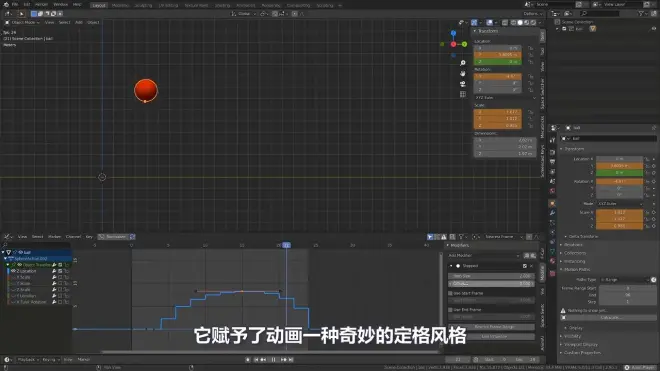
Task: Expand the Viewport Display panel
Action: point(580,344)
